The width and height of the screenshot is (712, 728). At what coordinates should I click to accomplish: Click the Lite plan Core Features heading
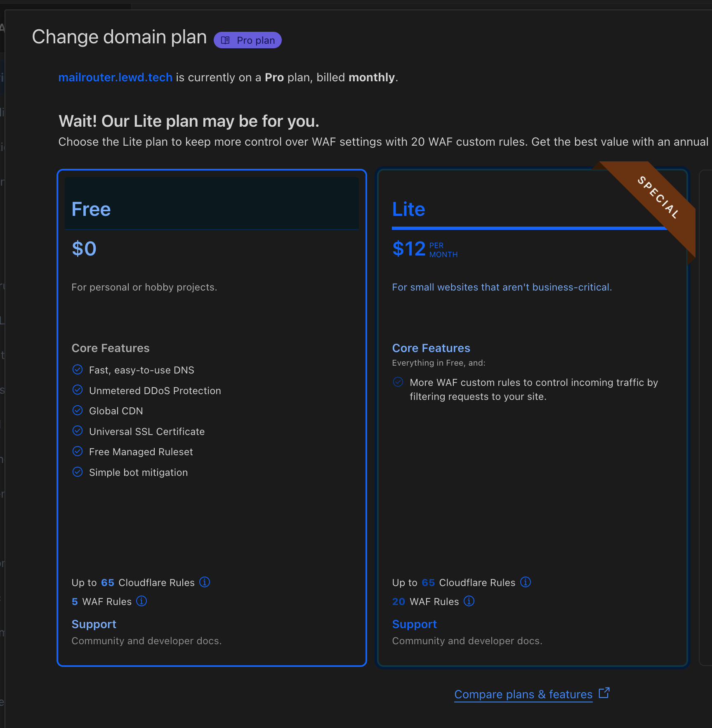coord(431,348)
